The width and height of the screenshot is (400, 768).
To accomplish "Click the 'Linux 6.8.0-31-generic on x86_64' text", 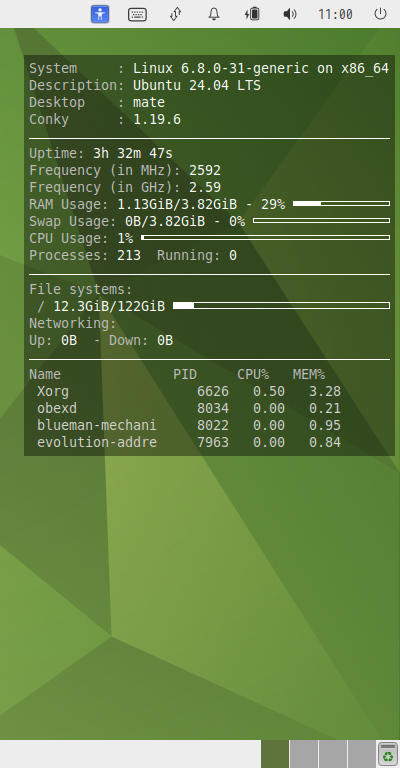I will (261, 69).
